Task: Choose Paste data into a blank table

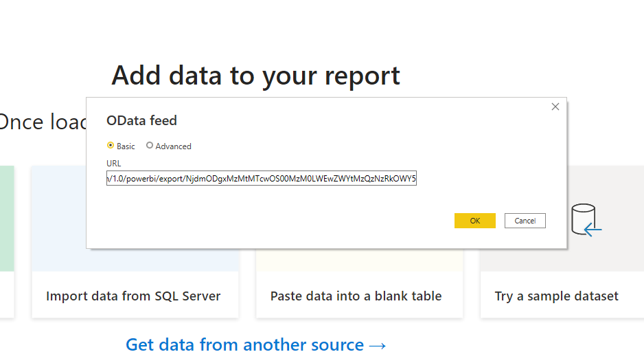Action: coord(356,296)
